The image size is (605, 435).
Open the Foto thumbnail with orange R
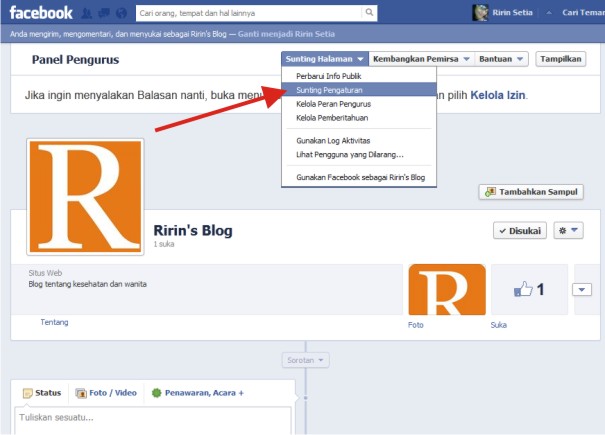click(x=447, y=289)
